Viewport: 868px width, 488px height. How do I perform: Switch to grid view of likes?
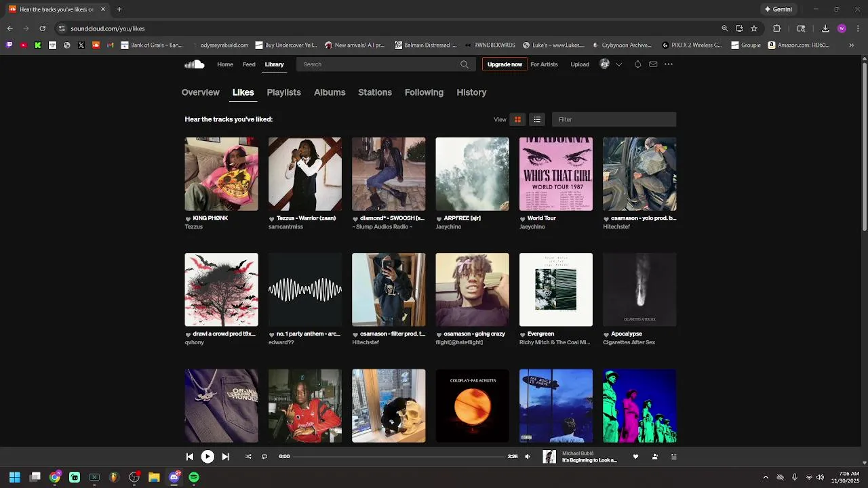point(517,119)
